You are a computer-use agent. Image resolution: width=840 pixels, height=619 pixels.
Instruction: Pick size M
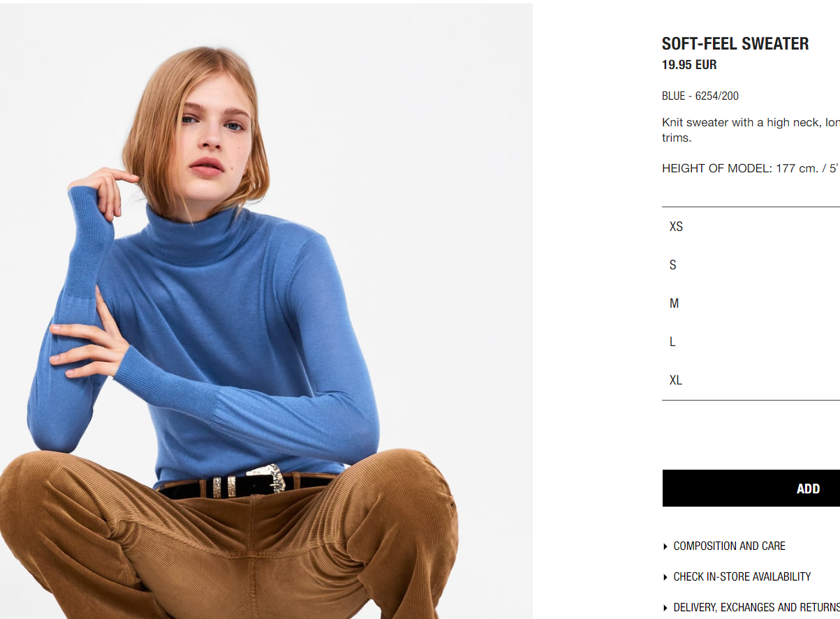click(x=751, y=304)
